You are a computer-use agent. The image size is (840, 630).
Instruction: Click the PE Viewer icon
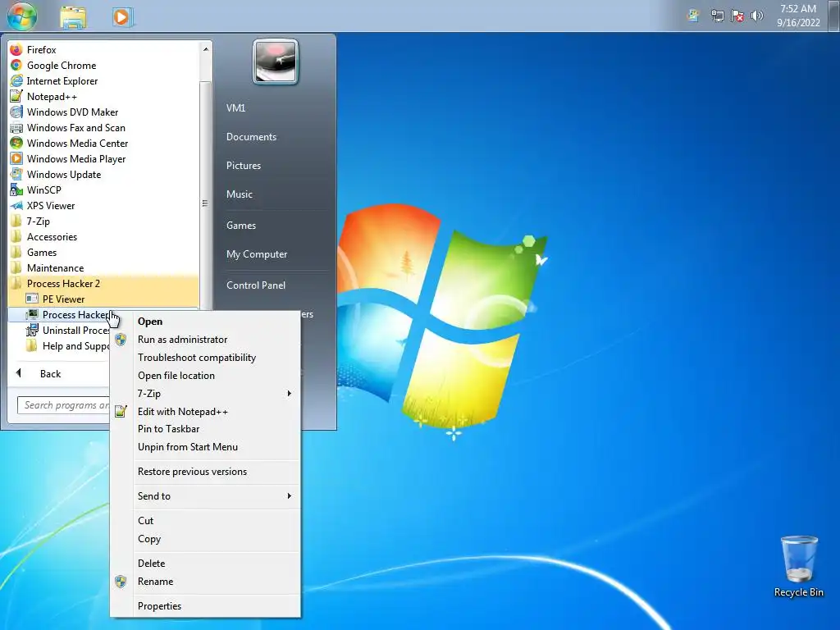tap(32, 299)
